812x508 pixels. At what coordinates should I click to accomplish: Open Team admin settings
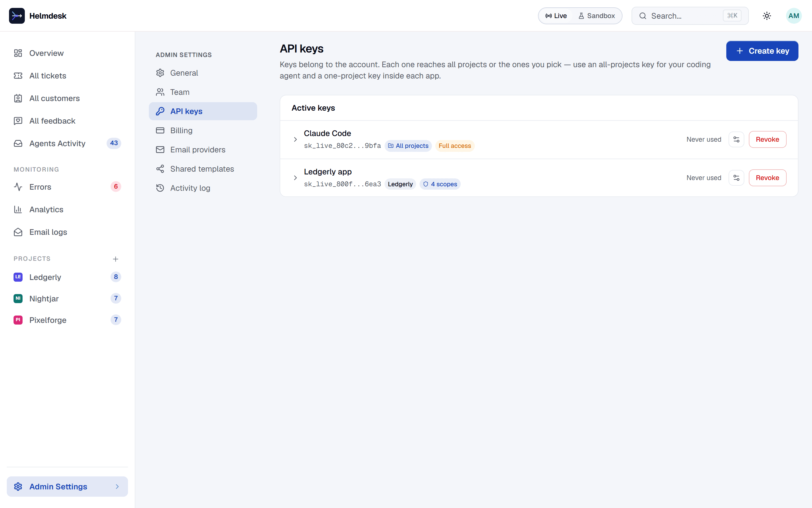[203, 92]
